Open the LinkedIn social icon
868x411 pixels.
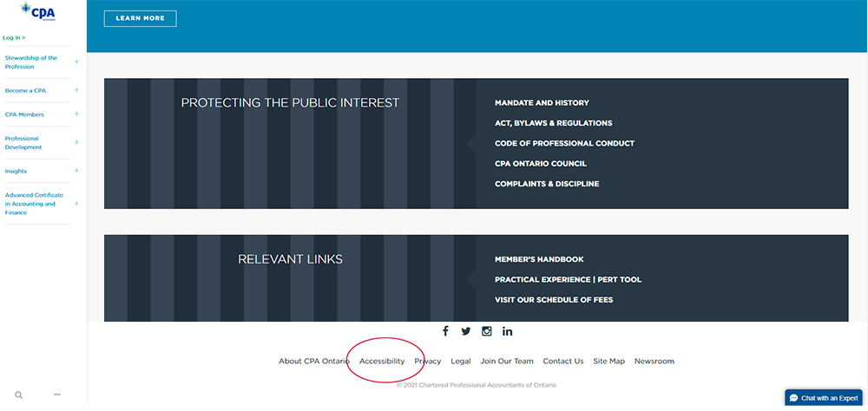[x=508, y=331]
